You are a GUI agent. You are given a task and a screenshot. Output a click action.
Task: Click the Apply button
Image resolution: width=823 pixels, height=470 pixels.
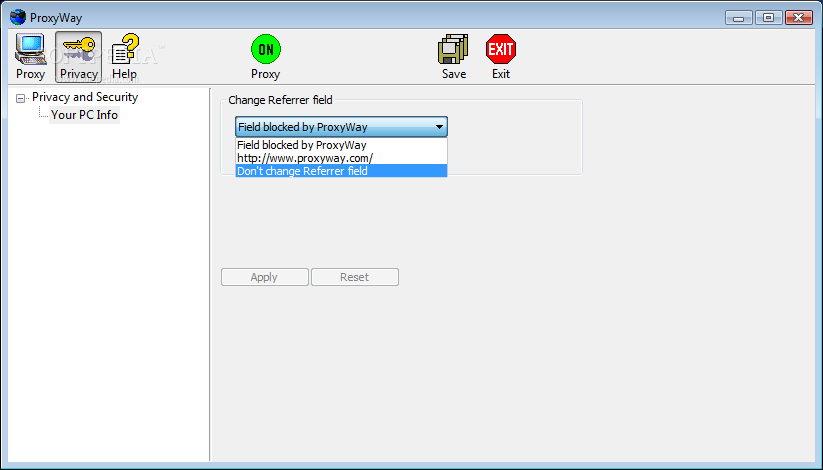pos(265,277)
